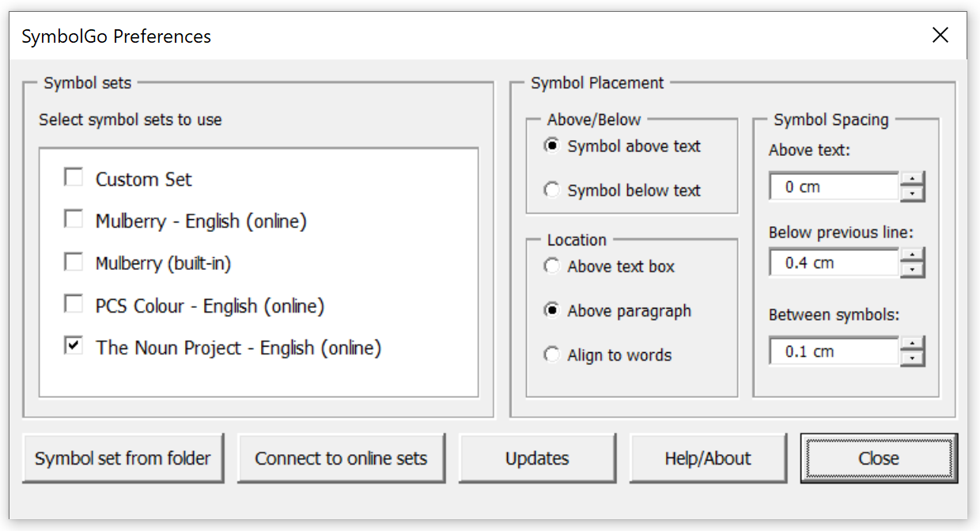Screen dimensions: 980x531
Task: Check for Updates
Action: (537, 458)
